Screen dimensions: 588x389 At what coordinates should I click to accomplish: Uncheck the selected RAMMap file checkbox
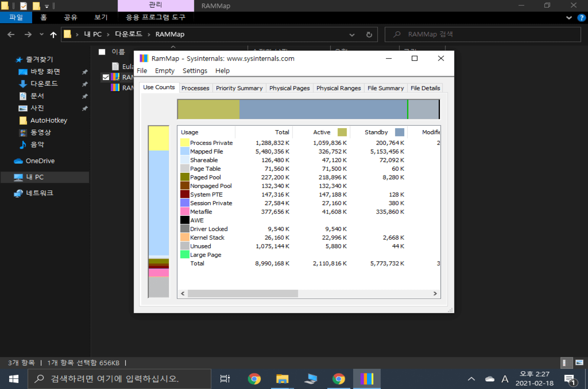106,77
